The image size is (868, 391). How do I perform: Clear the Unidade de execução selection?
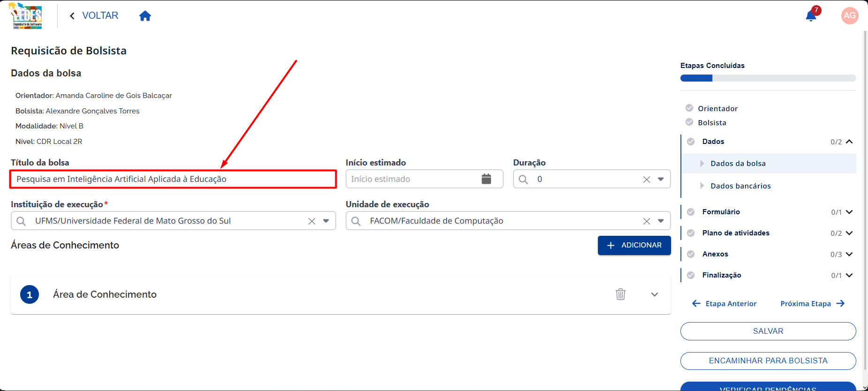[x=647, y=221]
